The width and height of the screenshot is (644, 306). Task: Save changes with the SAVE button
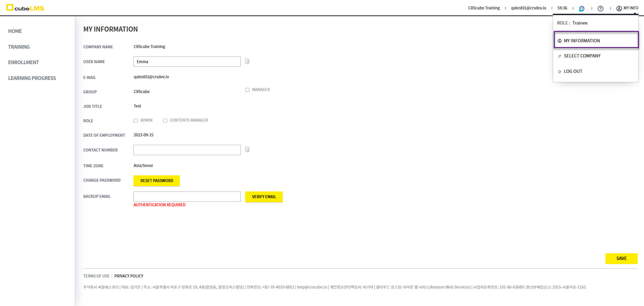pyautogui.click(x=621, y=258)
